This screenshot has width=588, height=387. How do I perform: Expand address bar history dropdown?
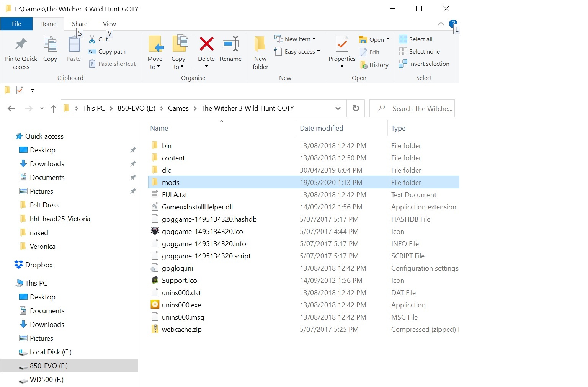coord(338,108)
